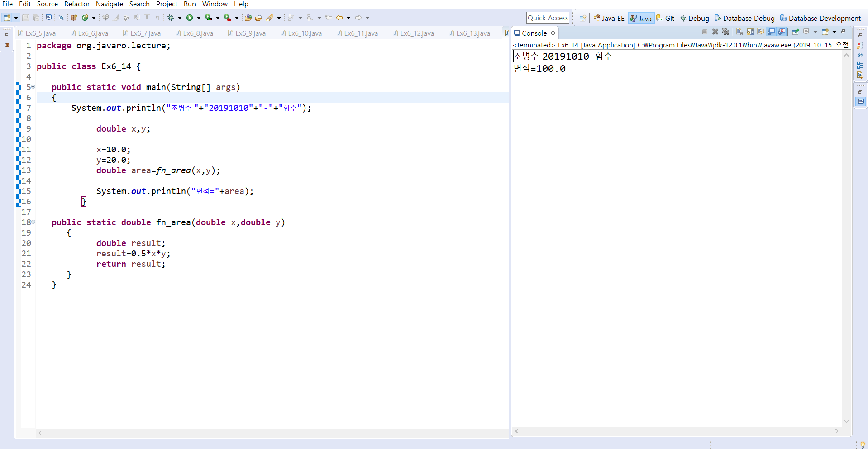Open the Project menu
The height and width of the screenshot is (449, 868).
167,4
